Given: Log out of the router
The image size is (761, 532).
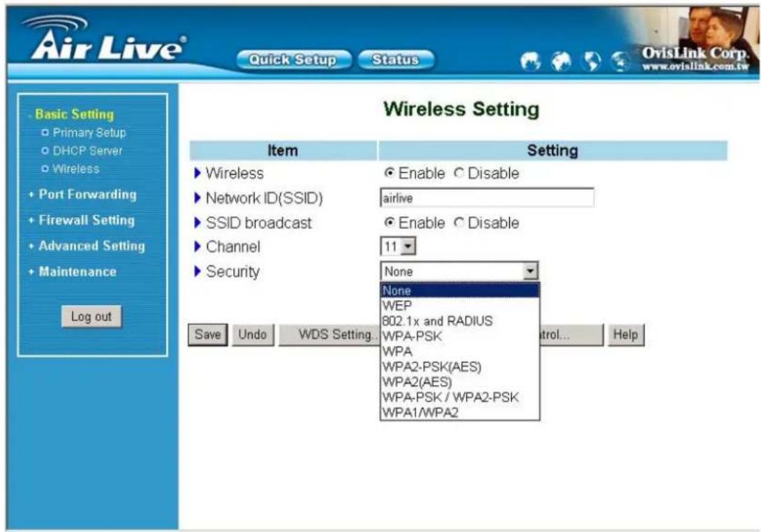Looking at the screenshot, I should click(x=91, y=316).
